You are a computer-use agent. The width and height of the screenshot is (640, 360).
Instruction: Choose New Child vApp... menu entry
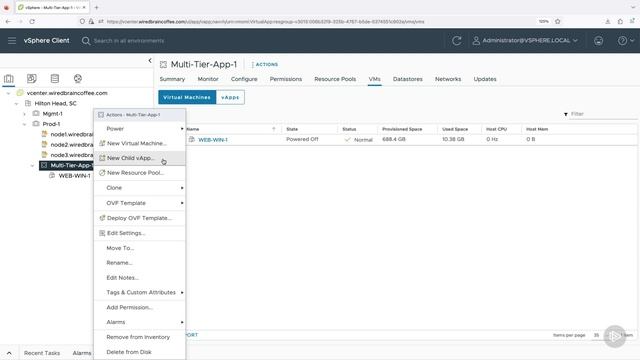click(140, 158)
